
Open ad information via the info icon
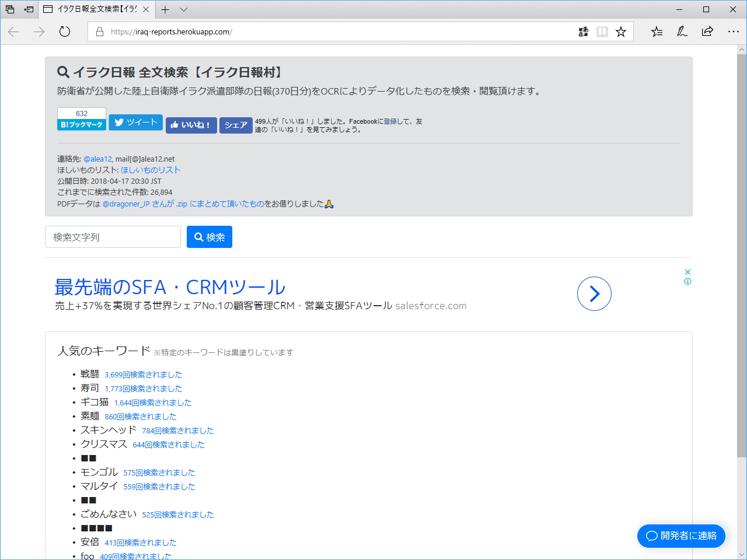[687, 280]
